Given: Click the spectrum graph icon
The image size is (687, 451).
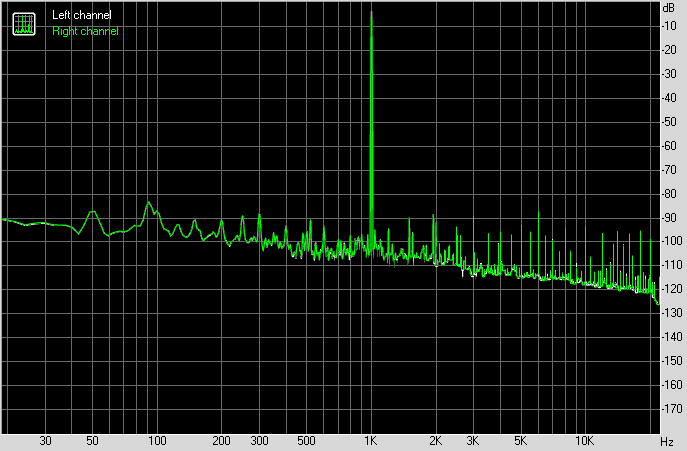Looking at the screenshot, I should [24, 24].
